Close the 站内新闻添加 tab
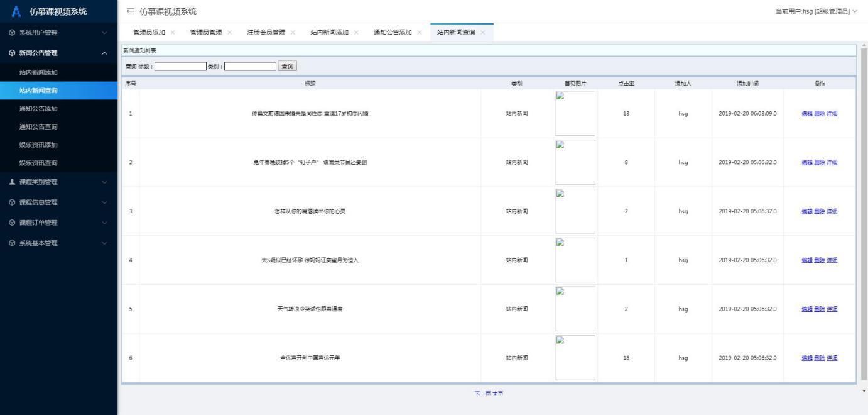Viewport: 868px width, 415px height. click(357, 33)
